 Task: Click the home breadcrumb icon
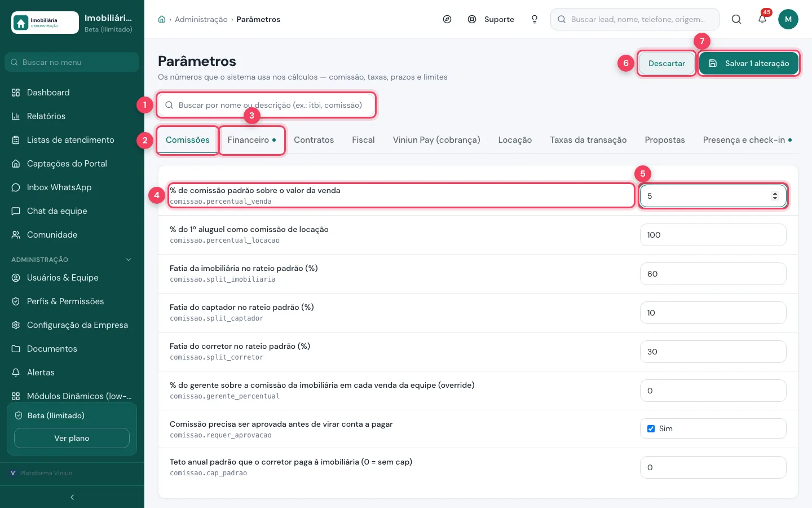tap(162, 19)
